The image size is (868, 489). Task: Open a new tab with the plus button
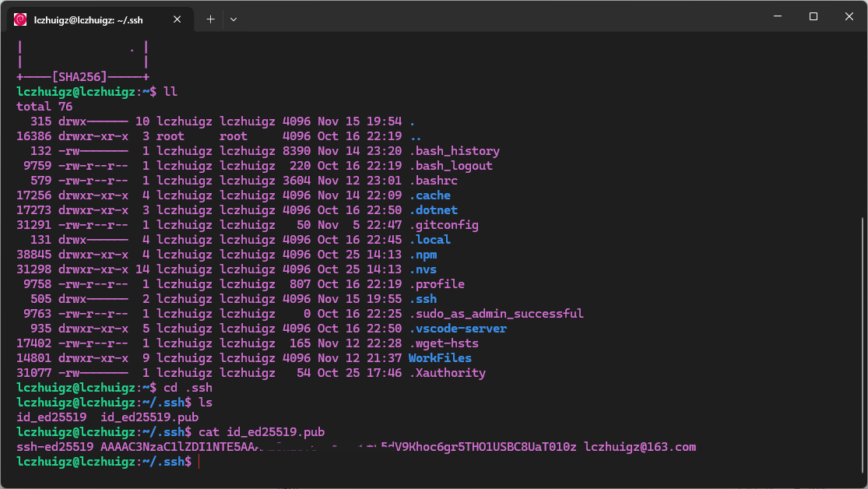point(210,19)
